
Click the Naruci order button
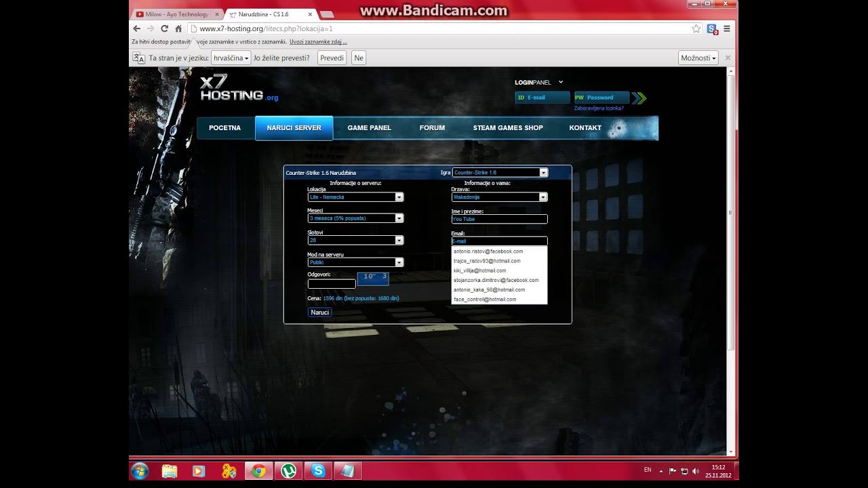click(x=319, y=312)
